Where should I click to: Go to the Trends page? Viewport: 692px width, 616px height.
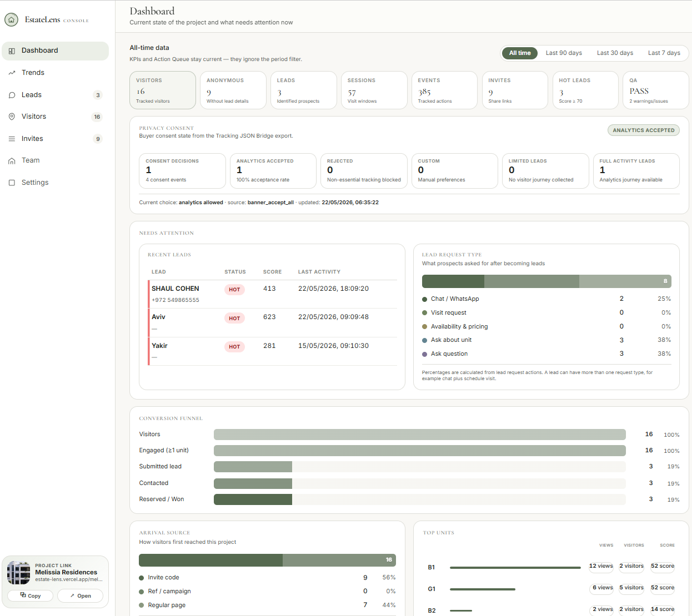[x=56, y=73]
